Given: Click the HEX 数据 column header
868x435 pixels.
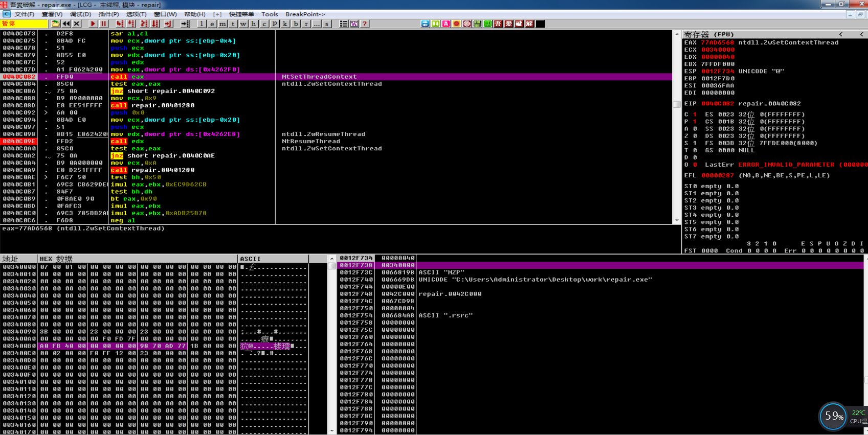Looking at the screenshot, I should (x=138, y=259).
